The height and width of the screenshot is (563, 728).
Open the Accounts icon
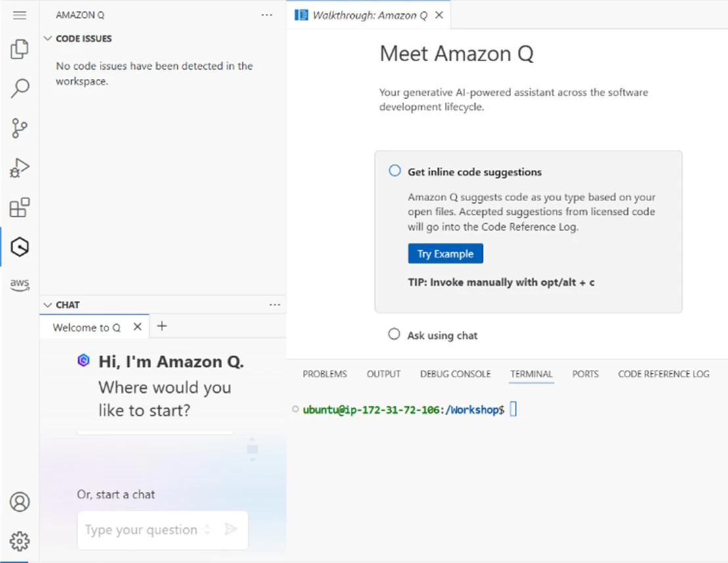point(20,502)
